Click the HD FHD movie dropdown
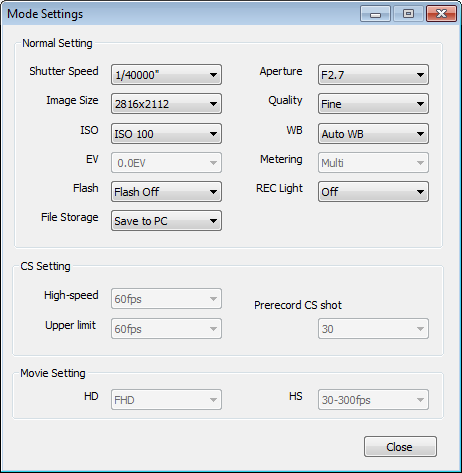Image resolution: width=462 pixels, height=473 pixels. [166, 400]
